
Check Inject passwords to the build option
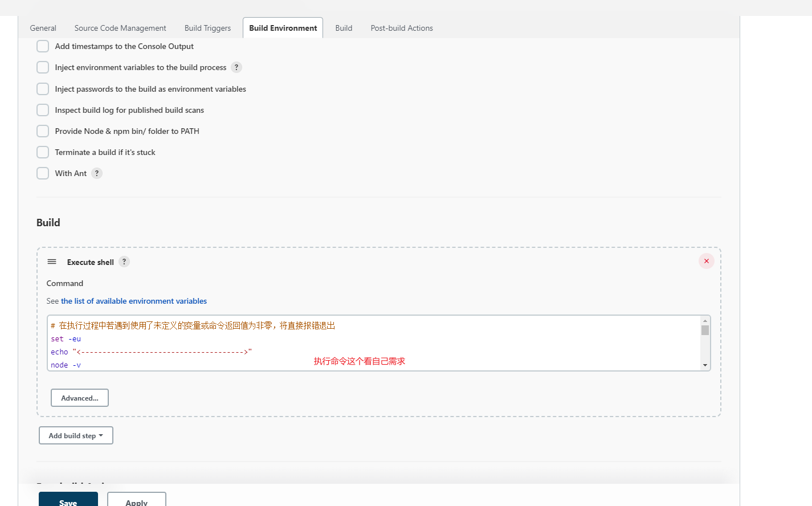pos(43,89)
